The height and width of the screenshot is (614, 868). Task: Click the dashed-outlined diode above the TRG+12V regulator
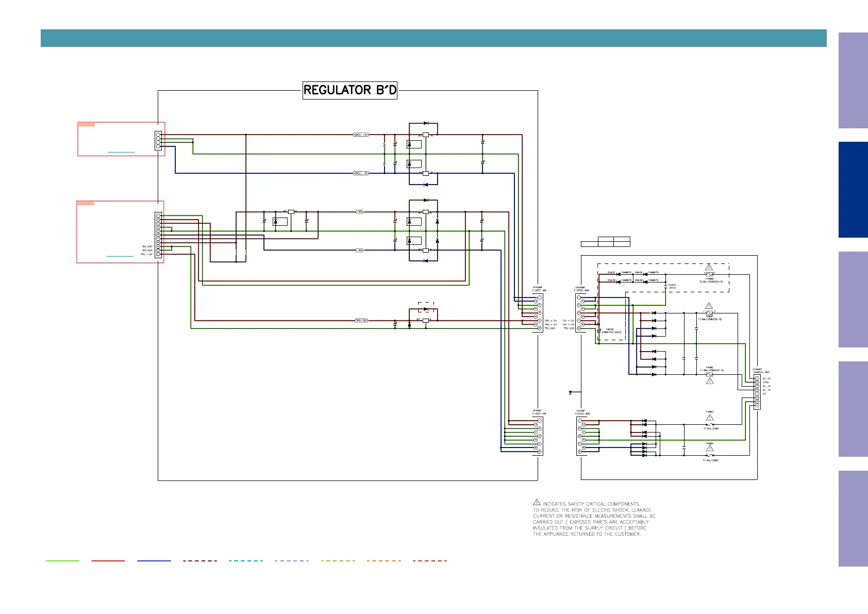[426, 309]
